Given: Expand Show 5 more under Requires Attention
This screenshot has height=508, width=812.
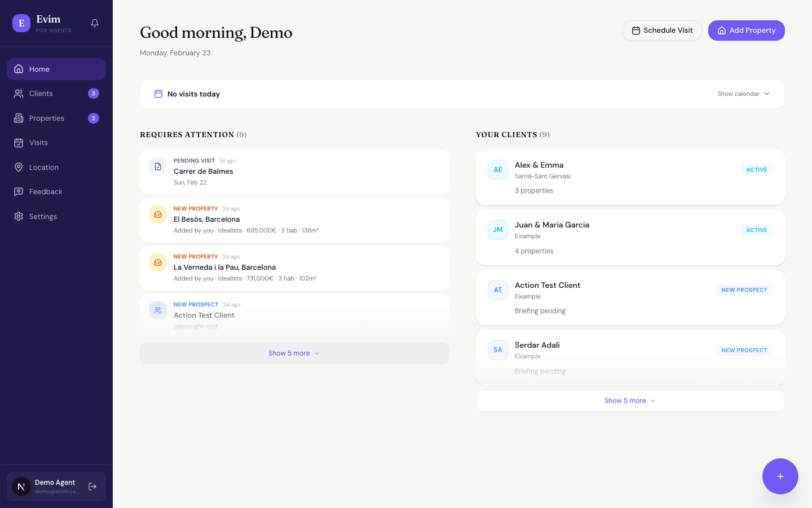Looking at the screenshot, I should 294,353.
